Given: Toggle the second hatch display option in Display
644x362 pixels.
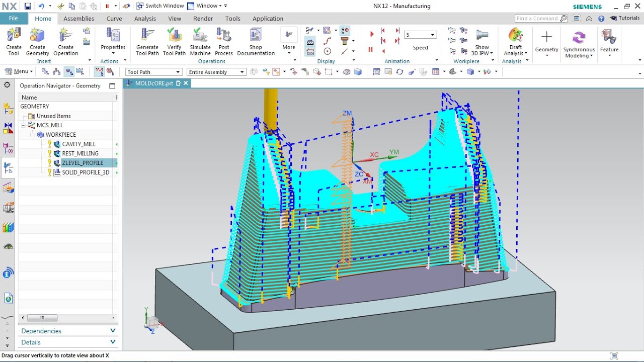Looking at the screenshot, I should [310, 52].
